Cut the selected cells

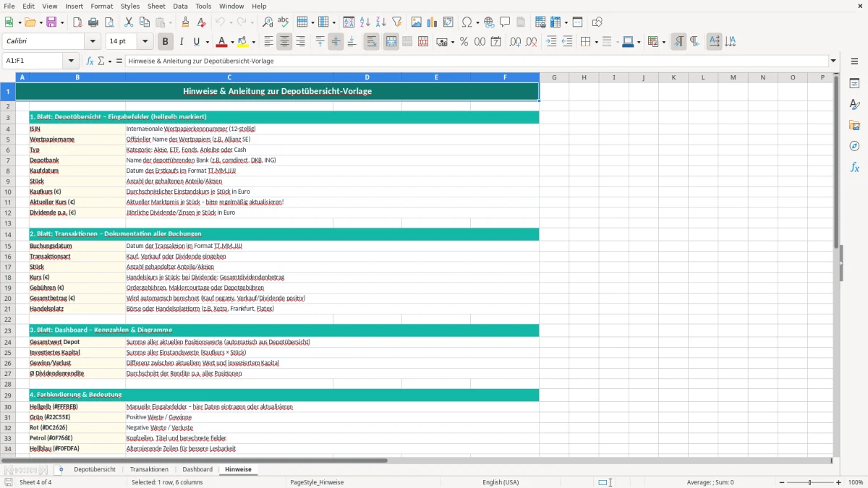[x=129, y=22]
